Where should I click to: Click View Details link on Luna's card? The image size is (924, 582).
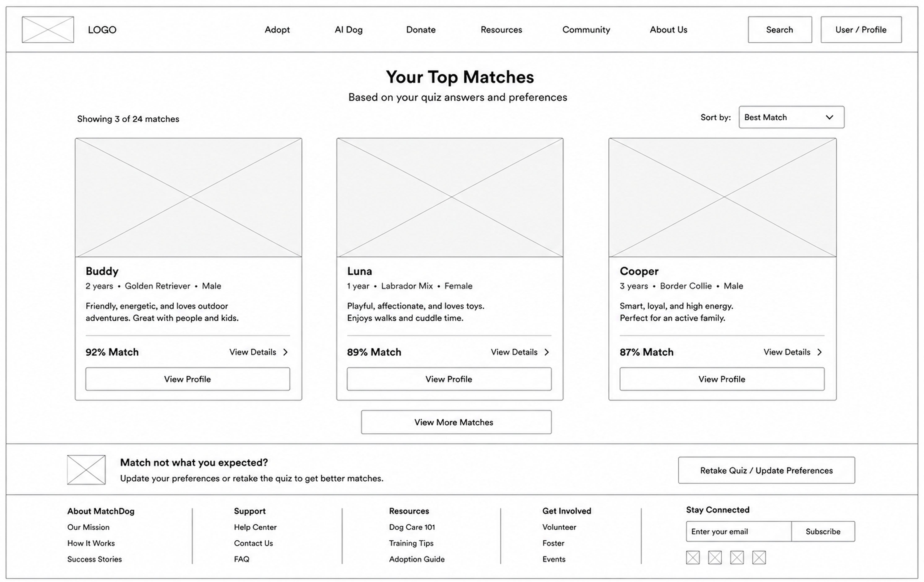[514, 352]
